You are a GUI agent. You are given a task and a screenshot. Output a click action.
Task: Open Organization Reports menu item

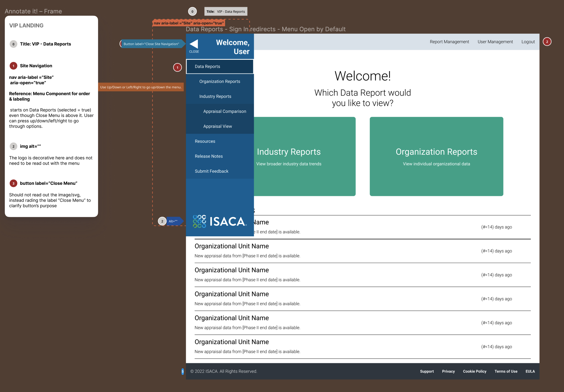click(220, 81)
